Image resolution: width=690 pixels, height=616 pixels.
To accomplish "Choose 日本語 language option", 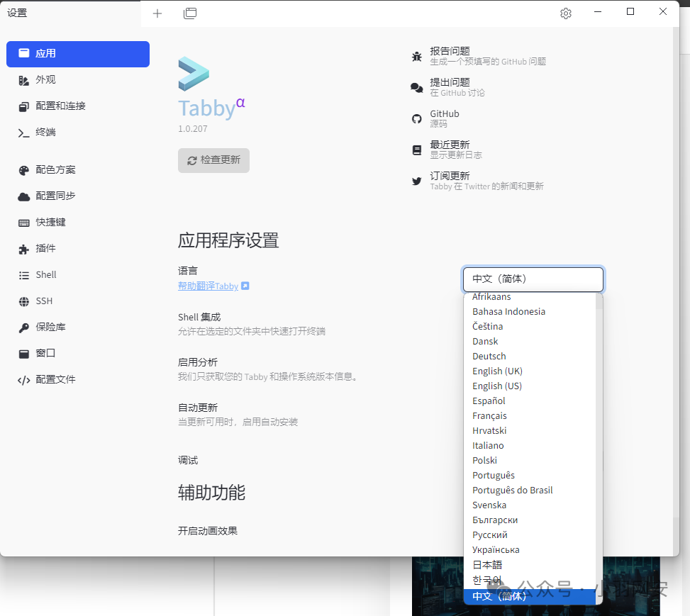I will point(530,565).
